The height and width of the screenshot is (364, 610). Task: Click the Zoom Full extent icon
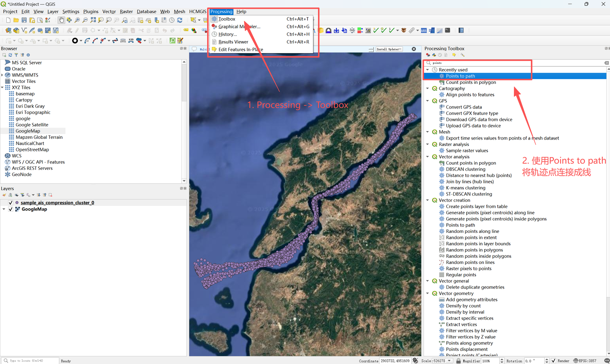click(x=93, y=20)
